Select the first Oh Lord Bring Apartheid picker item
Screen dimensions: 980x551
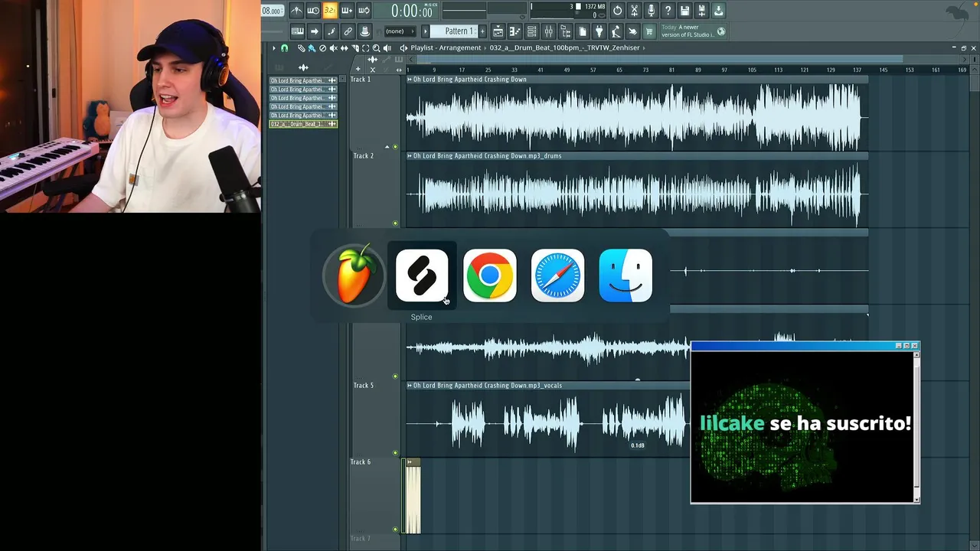(x=303, y=80)
